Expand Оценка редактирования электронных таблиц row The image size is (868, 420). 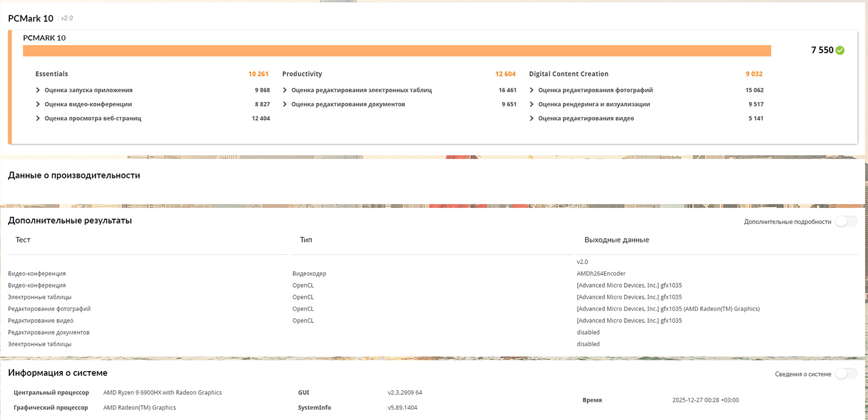click(x=285, y=90)
